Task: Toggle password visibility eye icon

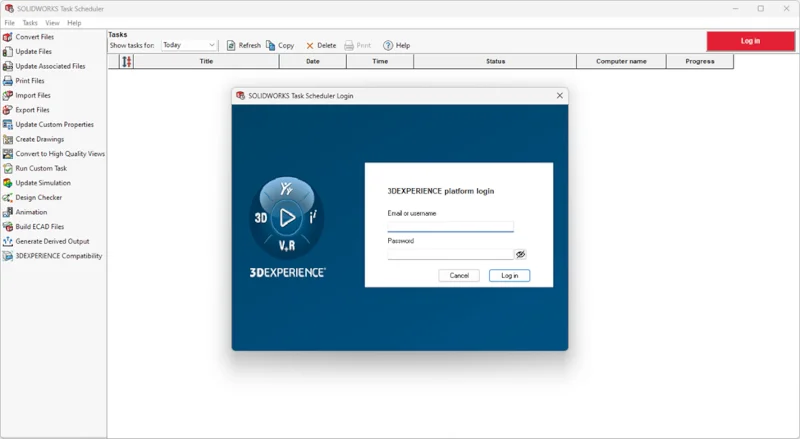Action: point(520,255)
